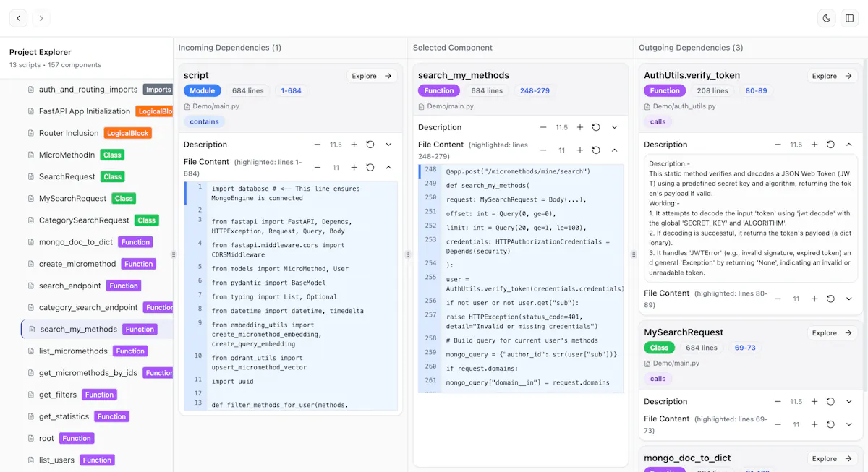Go forward with the right chevron button

(41, 18)
